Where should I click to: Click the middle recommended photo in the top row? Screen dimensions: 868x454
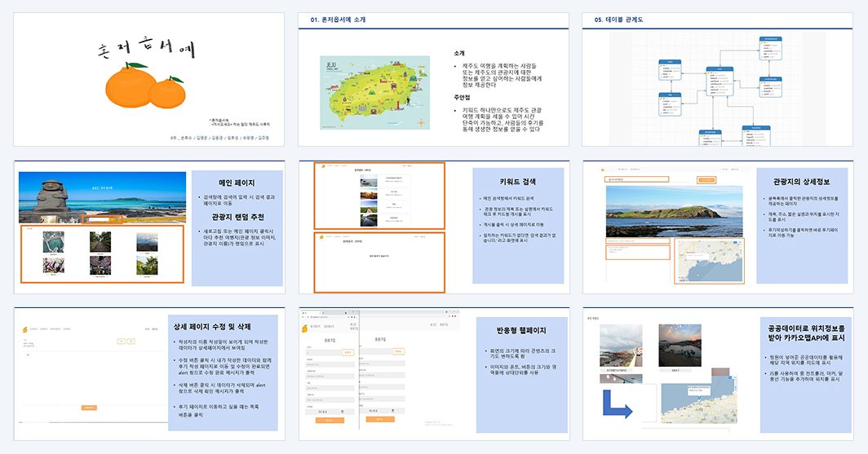[x=100, y=242]
